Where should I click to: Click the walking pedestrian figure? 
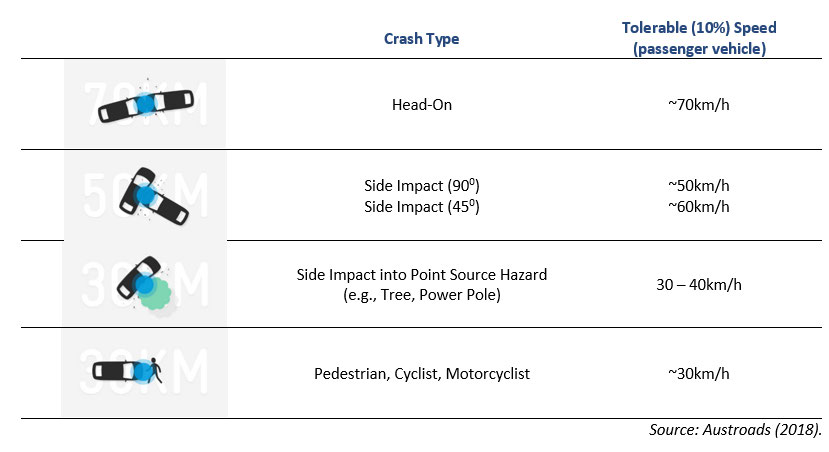155,372
